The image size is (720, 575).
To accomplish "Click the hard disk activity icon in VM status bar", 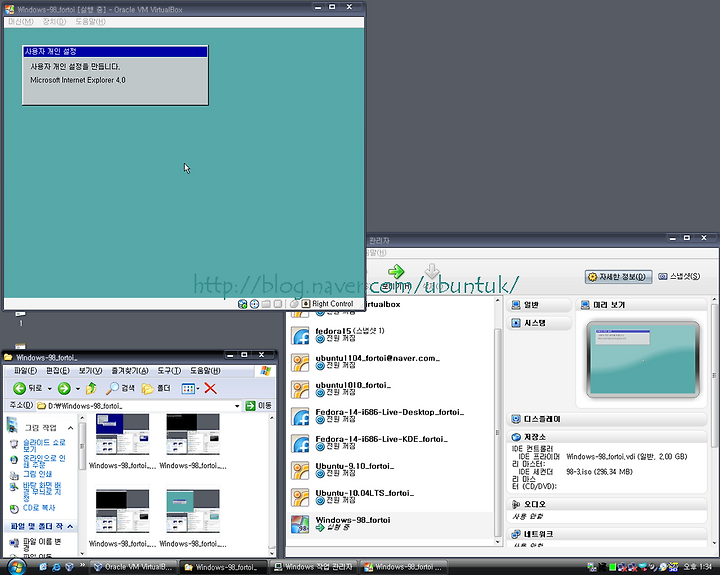I will pos(242,304).
